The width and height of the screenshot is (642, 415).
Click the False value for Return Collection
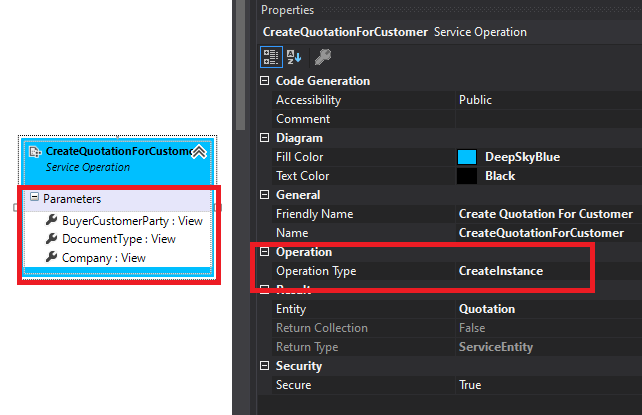472,328
